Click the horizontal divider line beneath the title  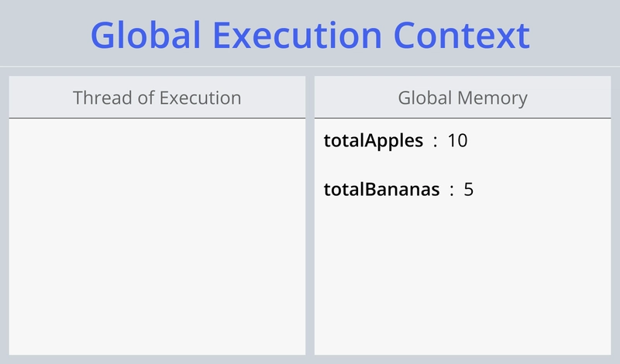[x=310, y=67]
